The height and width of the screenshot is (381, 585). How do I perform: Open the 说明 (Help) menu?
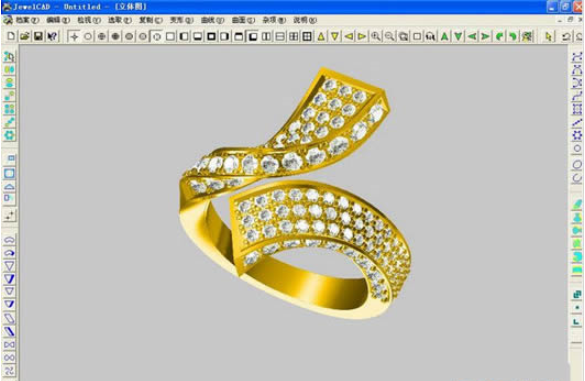point(305,20)
